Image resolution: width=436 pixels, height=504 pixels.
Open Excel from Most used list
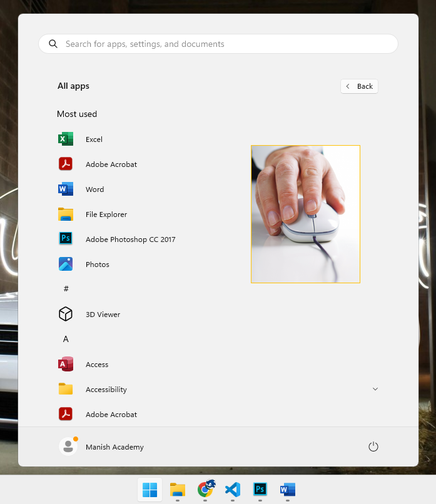[x=94, y=139]
